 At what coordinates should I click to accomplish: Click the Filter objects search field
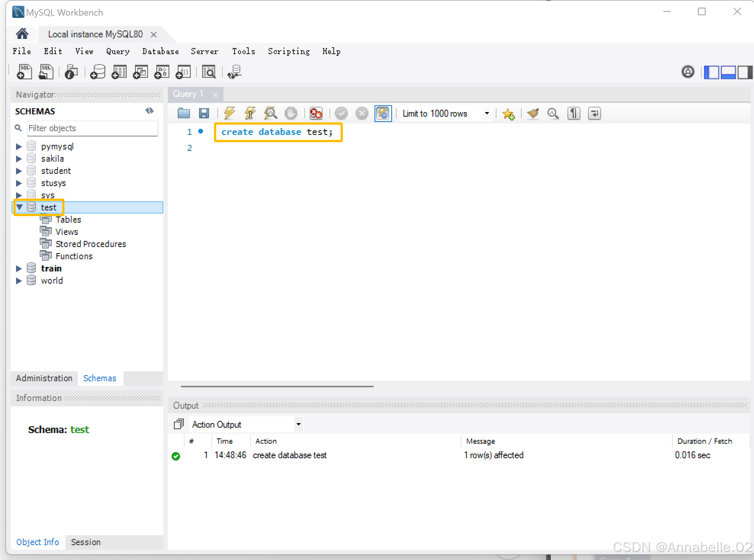point(93,128)
